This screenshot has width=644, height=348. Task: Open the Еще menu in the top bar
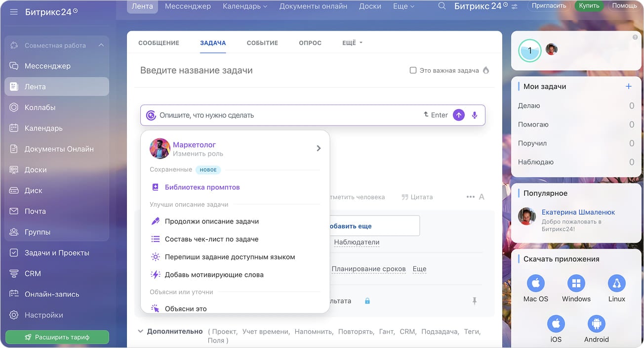click(402, 6)
